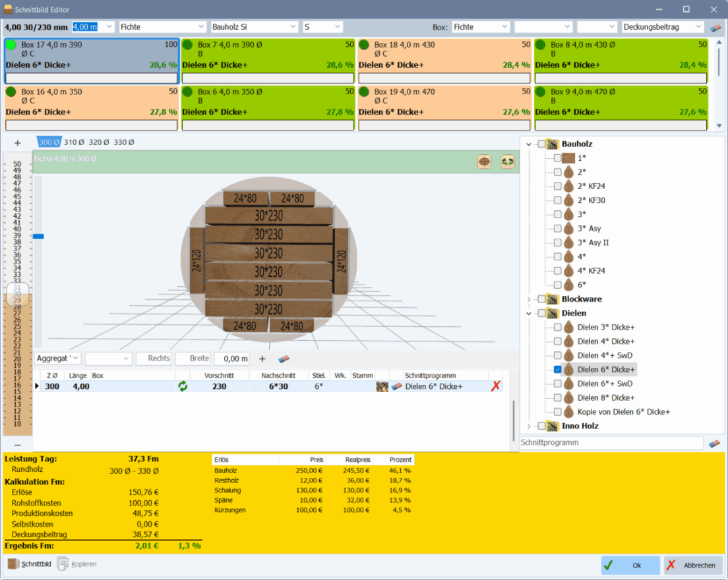Click the eraser icon before Dielen 6* Dicke+ in row
The width and height of the screenshot is (728, 580).
396,386
